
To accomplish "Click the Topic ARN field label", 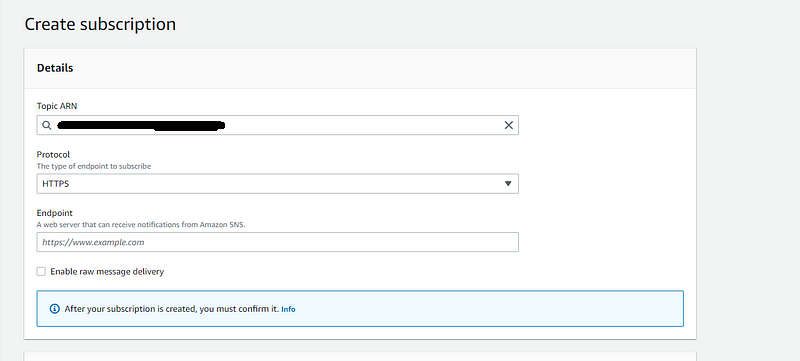I will click(57, 106).
